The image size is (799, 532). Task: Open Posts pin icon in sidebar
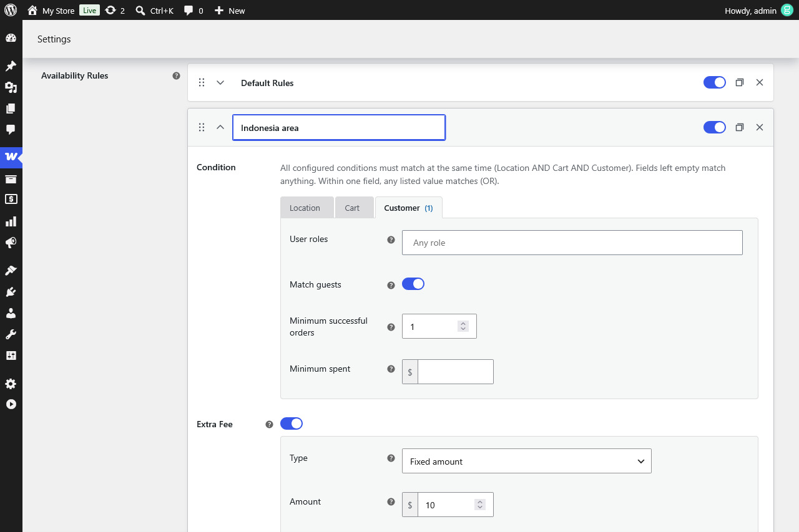[11, 66]
